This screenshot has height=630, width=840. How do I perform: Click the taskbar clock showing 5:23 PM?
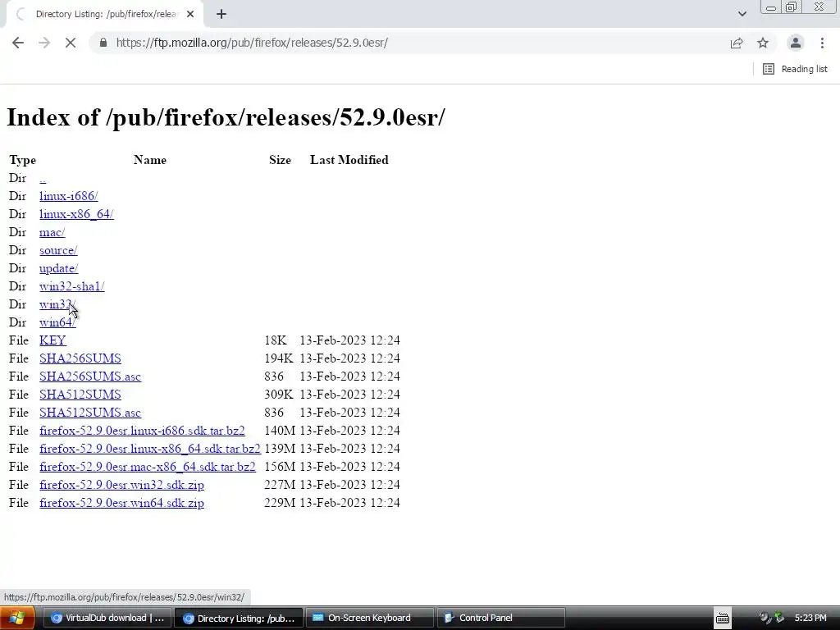(810, 619)
